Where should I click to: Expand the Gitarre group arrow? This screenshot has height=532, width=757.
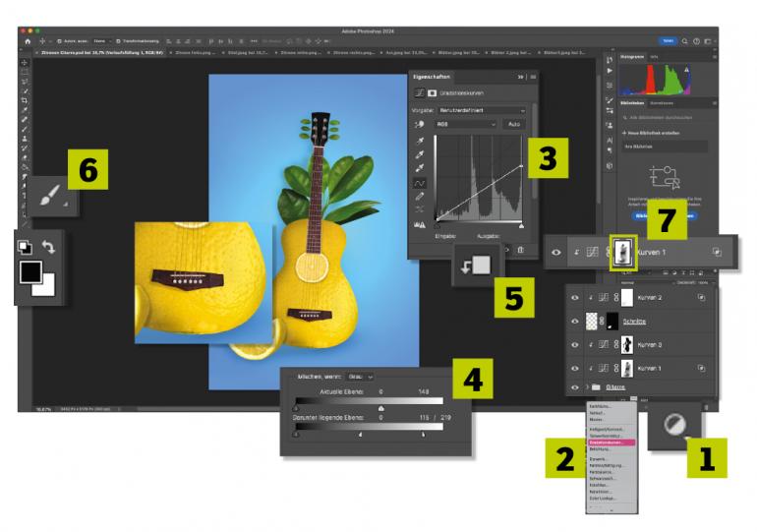click(x=587, y=387)
